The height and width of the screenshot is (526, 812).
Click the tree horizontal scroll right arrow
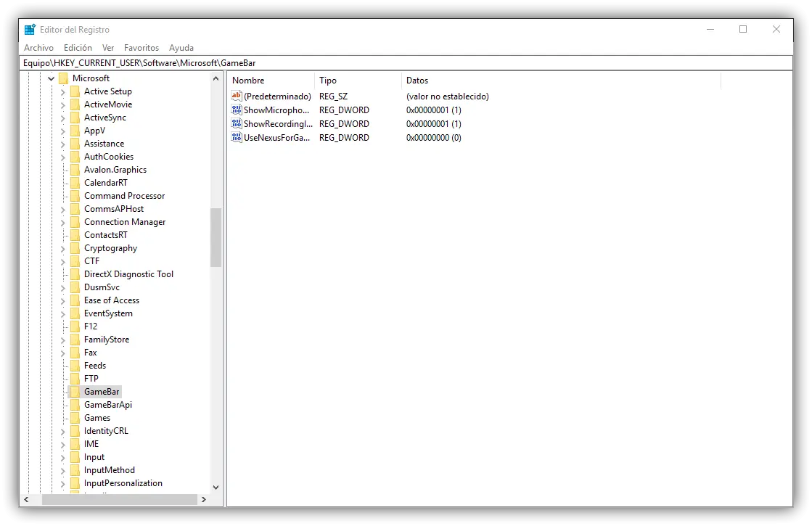204,500
